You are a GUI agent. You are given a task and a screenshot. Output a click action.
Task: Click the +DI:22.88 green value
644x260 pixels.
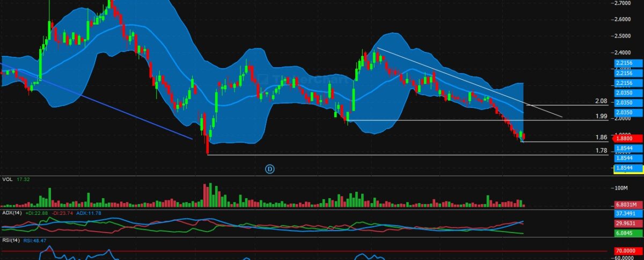(36, 213)
